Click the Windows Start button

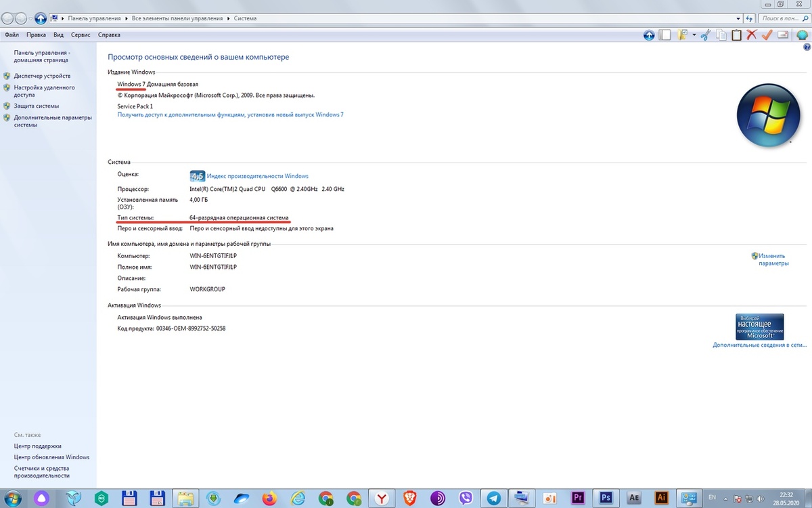tap(14, 499)
